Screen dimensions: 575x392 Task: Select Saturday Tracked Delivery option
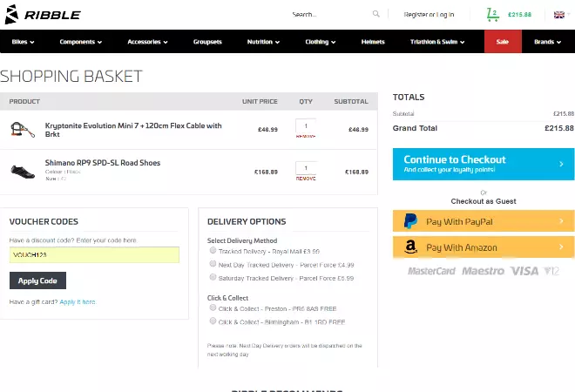tap(213, 277)
